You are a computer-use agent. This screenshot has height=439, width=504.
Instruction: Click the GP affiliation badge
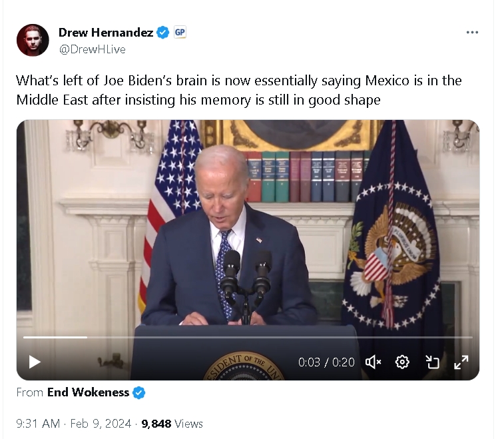click(180, 32)
